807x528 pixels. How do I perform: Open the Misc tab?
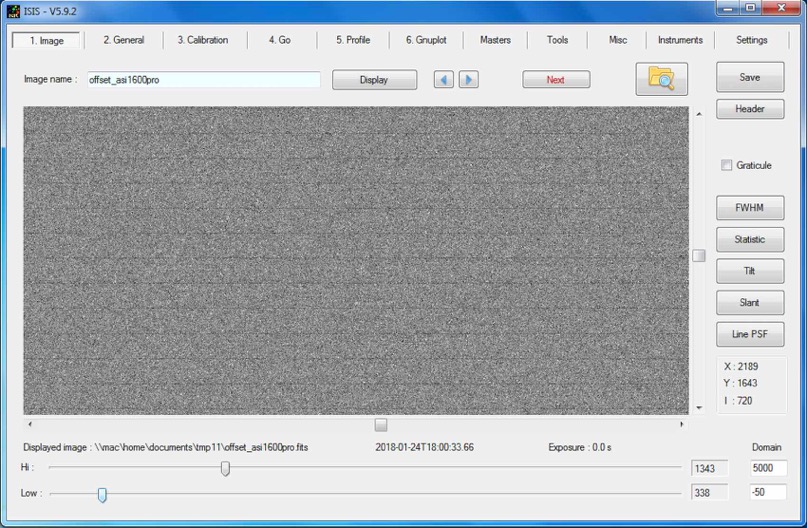pos(618,40)
